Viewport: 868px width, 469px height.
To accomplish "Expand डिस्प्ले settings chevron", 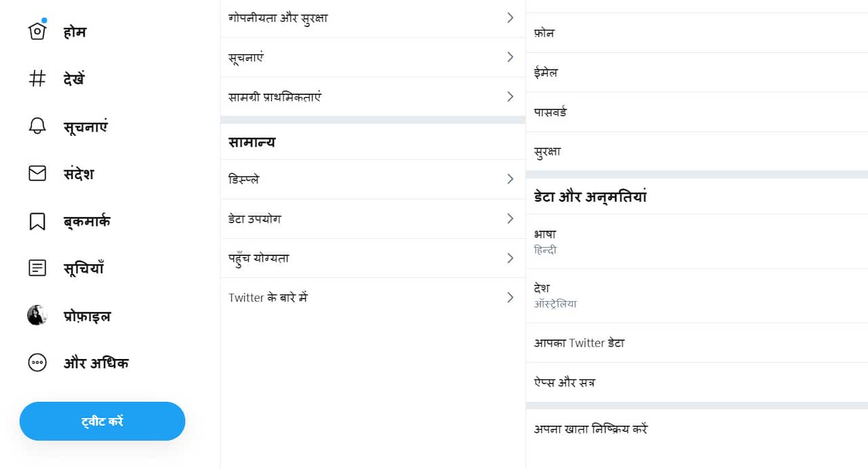I will click(373, 179).
